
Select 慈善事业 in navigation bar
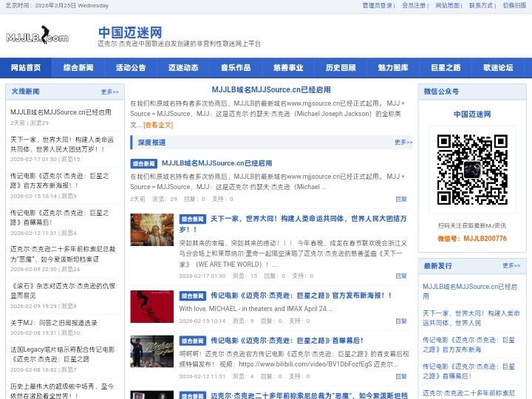(287, 68)
